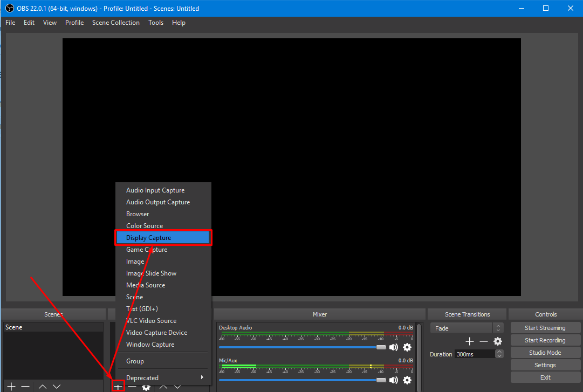
Task: Select the Scene item in Scenes list
Action: click(53, 327)
